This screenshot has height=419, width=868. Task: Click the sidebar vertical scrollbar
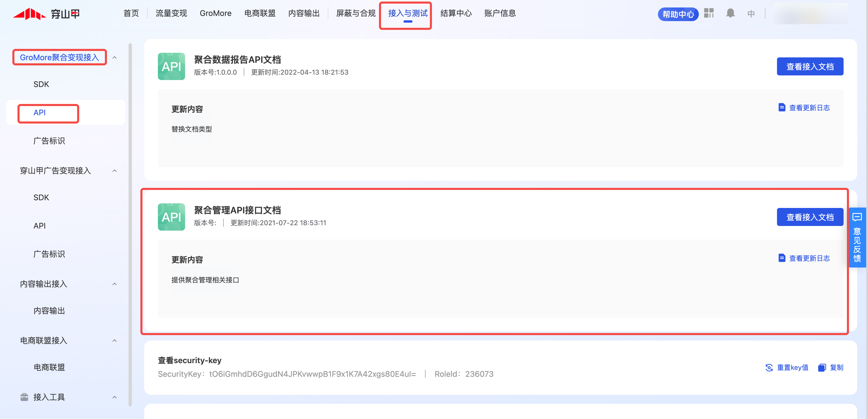tap(130, 225)
